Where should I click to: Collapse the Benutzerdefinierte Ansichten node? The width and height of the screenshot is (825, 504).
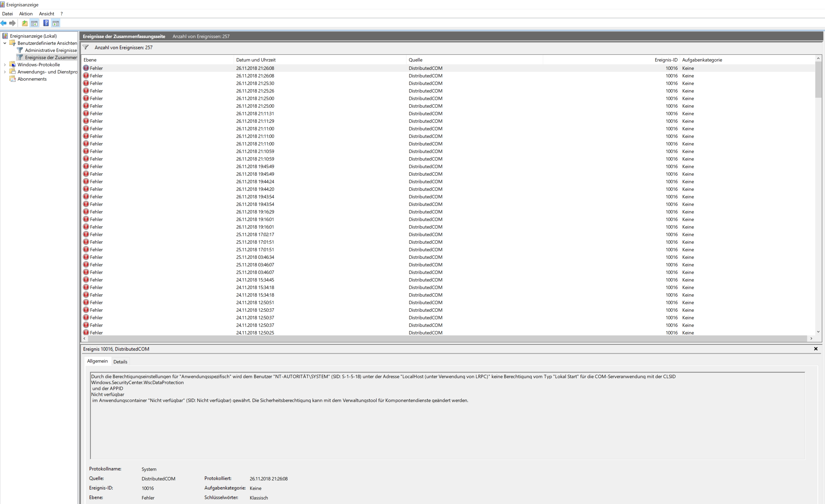(5, 43)
